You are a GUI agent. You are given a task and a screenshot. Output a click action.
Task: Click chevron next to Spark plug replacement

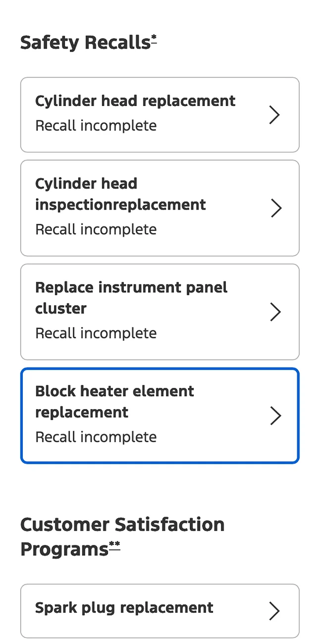274,611
